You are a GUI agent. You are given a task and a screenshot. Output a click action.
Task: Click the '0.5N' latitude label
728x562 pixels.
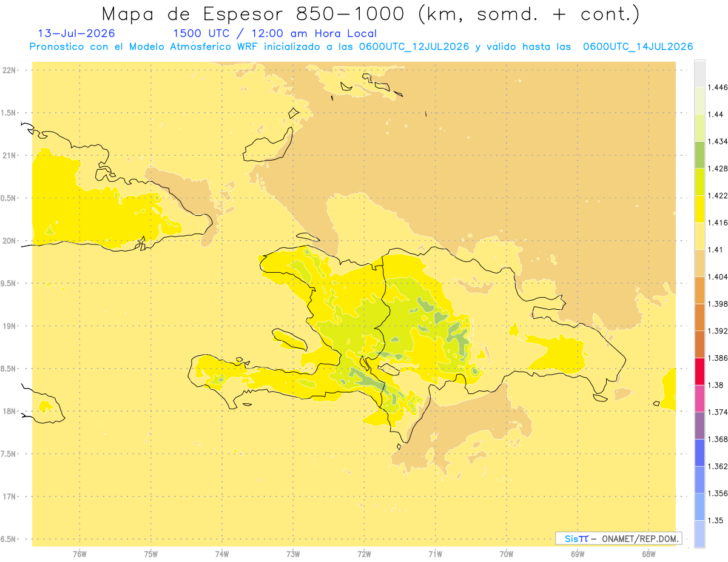pyautogui.click(x=9, y=198)
